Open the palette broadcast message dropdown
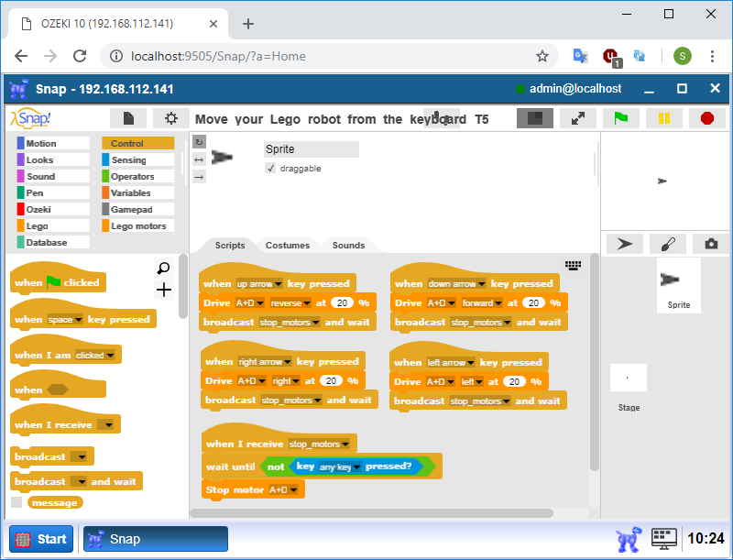This screenshot has width=733, height=560. [79, 456]
